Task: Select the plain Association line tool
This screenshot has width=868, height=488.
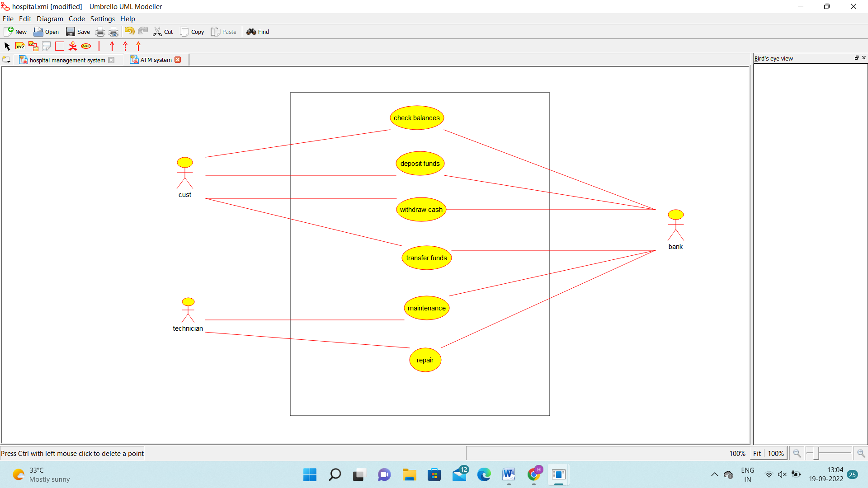Action: point(99,46)
